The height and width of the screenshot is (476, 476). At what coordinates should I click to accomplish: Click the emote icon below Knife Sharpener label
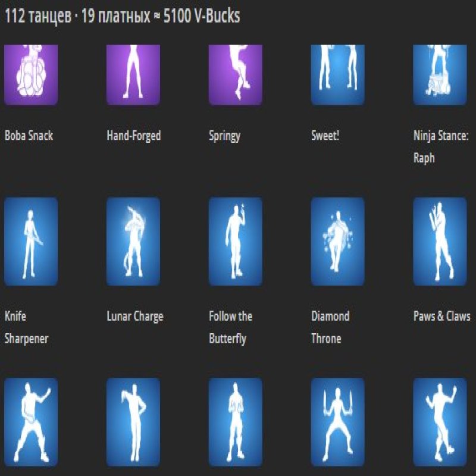31,422
